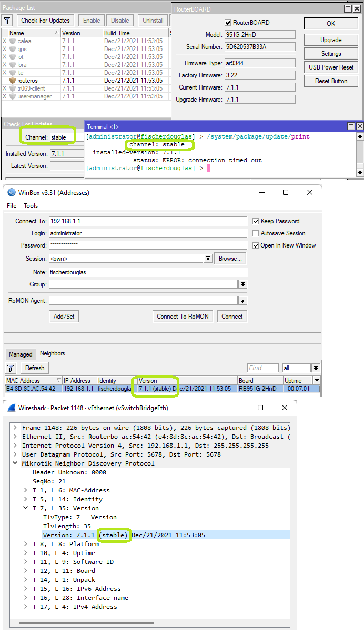Screen dimensions: 364x633
Task: Click the terminal scrollbar down arrow
Action: coord(360,173)
